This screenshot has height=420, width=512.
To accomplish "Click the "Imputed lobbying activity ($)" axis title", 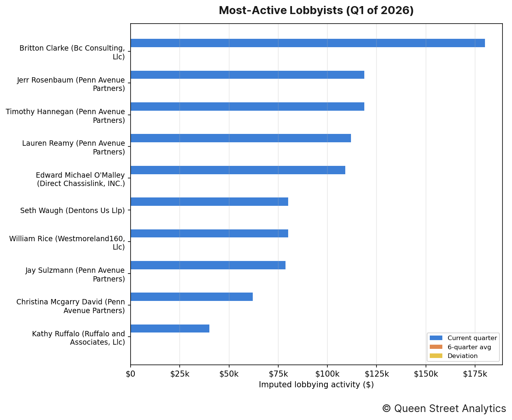I will click(316, 385).
